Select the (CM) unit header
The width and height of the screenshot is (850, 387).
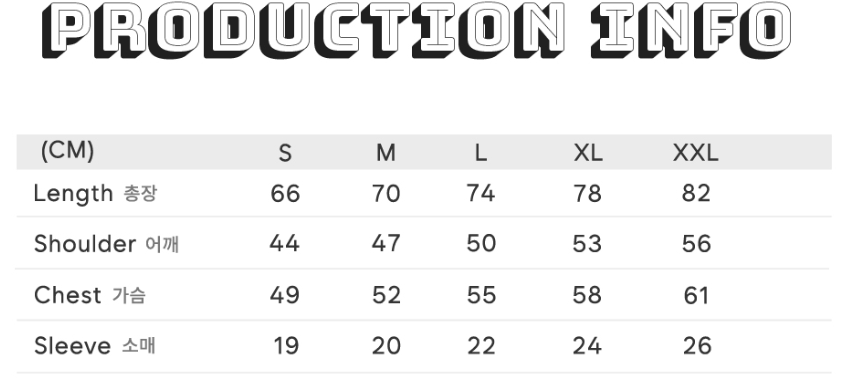[x=67, y=150]
